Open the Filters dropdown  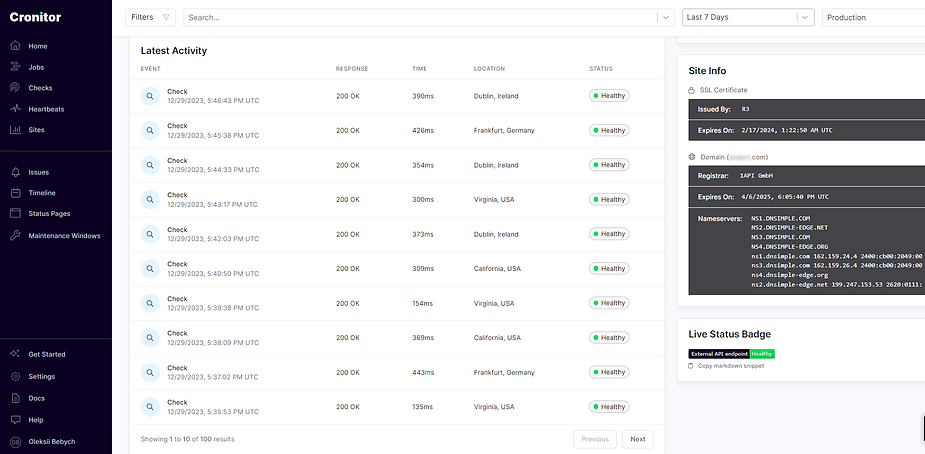click(x=150, y=17)
